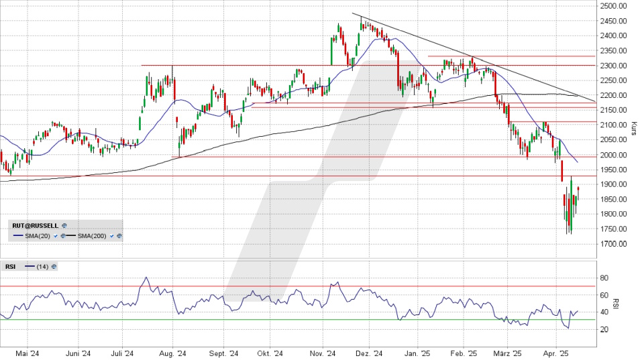Click the blue SMA(20) line sample

18,236
